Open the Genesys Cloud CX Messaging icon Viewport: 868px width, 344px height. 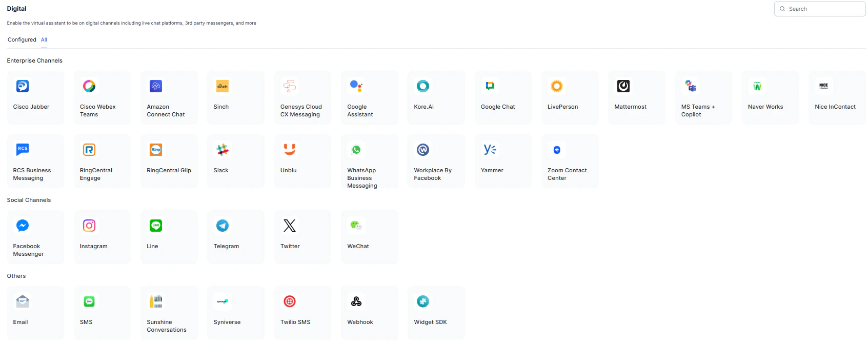point(290,86)
